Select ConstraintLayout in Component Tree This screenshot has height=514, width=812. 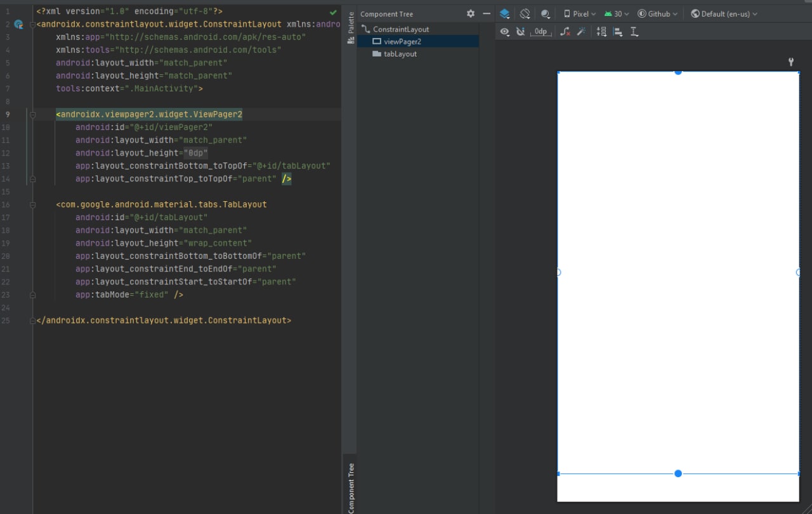coord(401,29)
